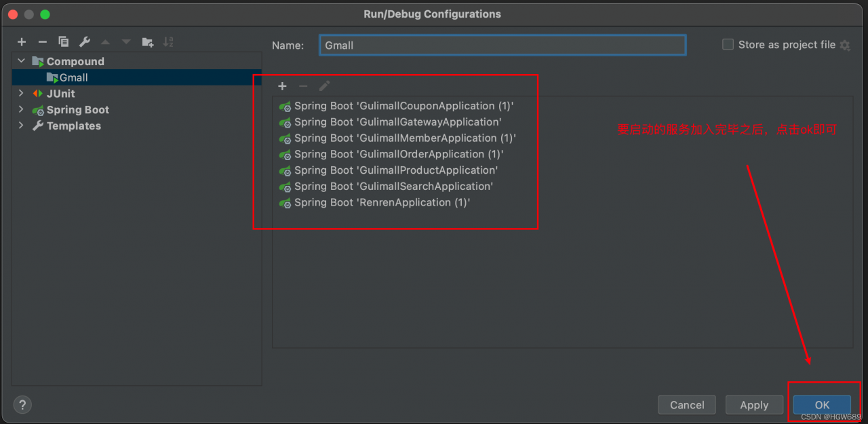Click the Spring Boot icon beside GulimallProductApplication
The height and width of the screenshot is (424, 868).
285,171
